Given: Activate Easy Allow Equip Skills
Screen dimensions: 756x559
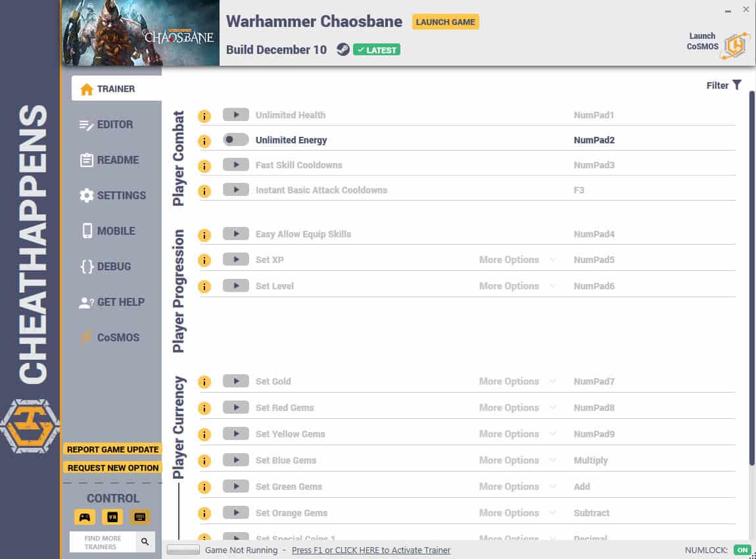Looking at the screenshot, I should point(236,234).
